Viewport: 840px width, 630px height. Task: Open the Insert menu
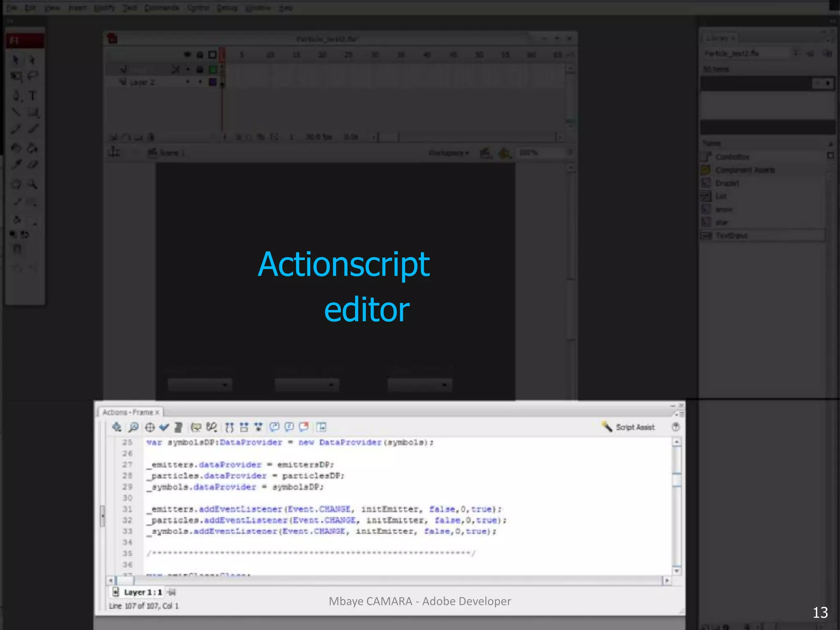tap(78, 8)
